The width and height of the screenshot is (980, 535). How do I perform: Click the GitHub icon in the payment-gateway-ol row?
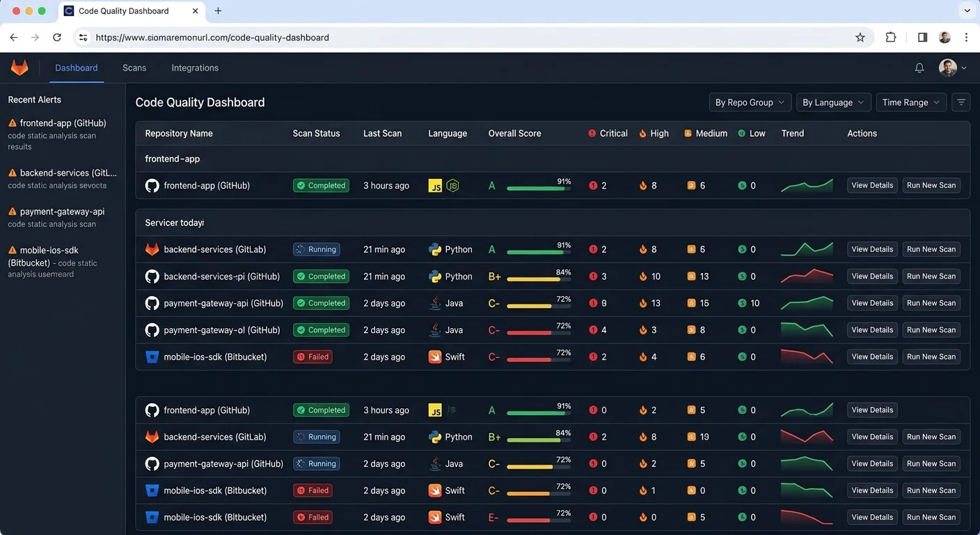(152, 330)
